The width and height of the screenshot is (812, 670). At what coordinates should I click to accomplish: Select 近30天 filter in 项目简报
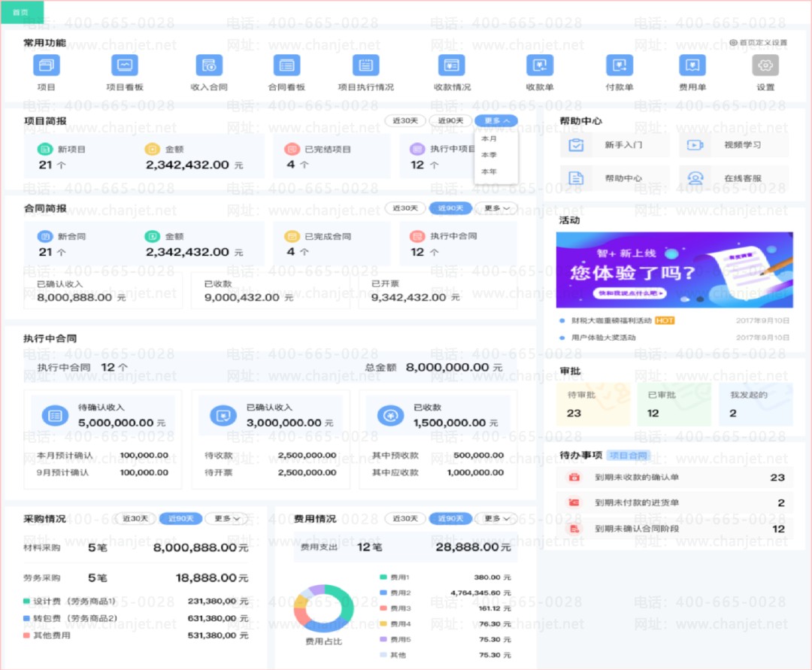[405, 120]
